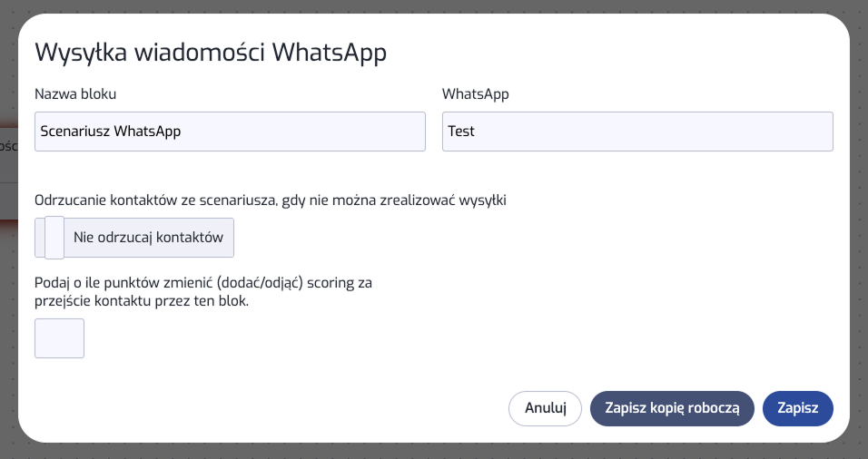This screenshot has height=459, width=868.
Task: Click the dotted canvas below the dialog
Action: pos(434,452)
